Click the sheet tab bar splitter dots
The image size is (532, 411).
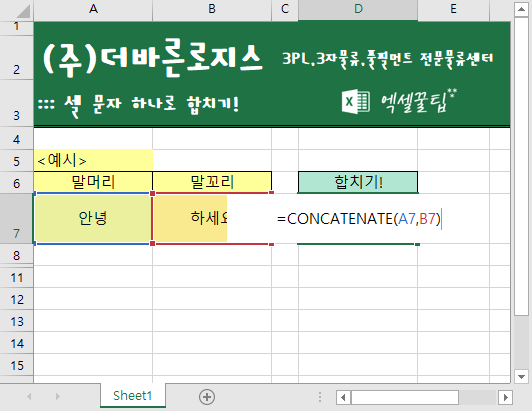pyautogui.click(x=320, y=397)
